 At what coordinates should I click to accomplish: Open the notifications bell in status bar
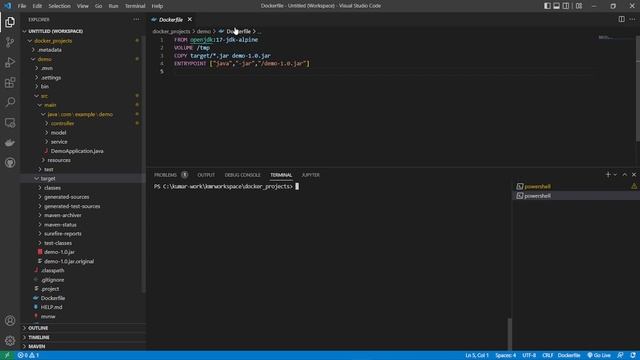tap(633, 355)
